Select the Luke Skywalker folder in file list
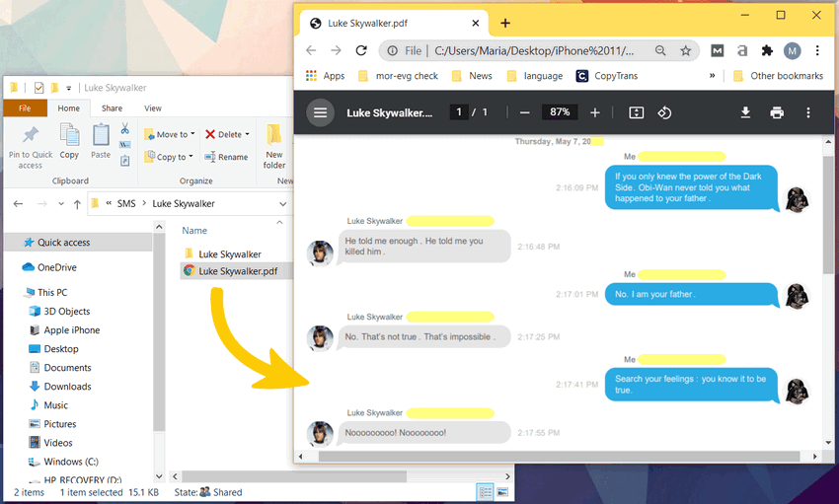The height and width of the screenshot is (504, 839). coord(230,254)
